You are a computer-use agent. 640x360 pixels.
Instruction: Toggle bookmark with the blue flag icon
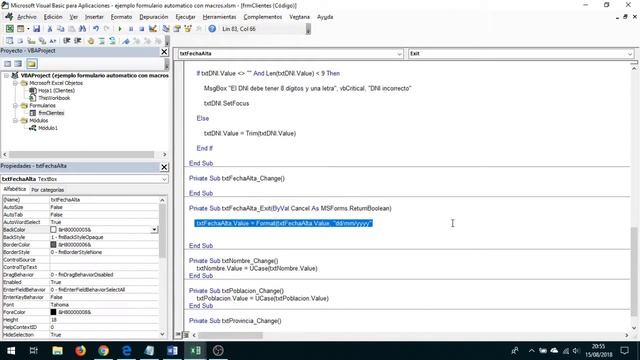126,41
